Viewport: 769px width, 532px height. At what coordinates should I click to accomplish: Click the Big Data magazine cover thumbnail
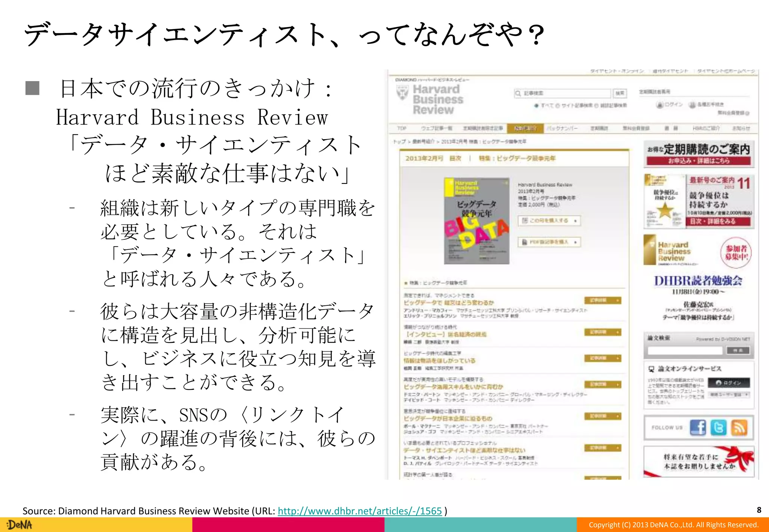(476, 221)
